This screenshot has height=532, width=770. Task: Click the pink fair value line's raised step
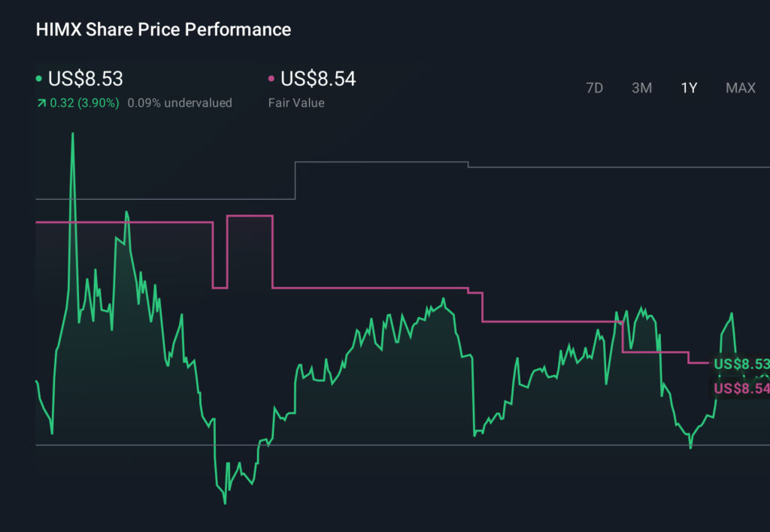[249, 216]
